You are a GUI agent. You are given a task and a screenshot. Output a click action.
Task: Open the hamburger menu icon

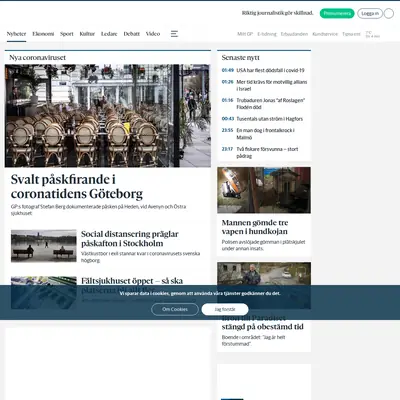[x=174, y=34]
